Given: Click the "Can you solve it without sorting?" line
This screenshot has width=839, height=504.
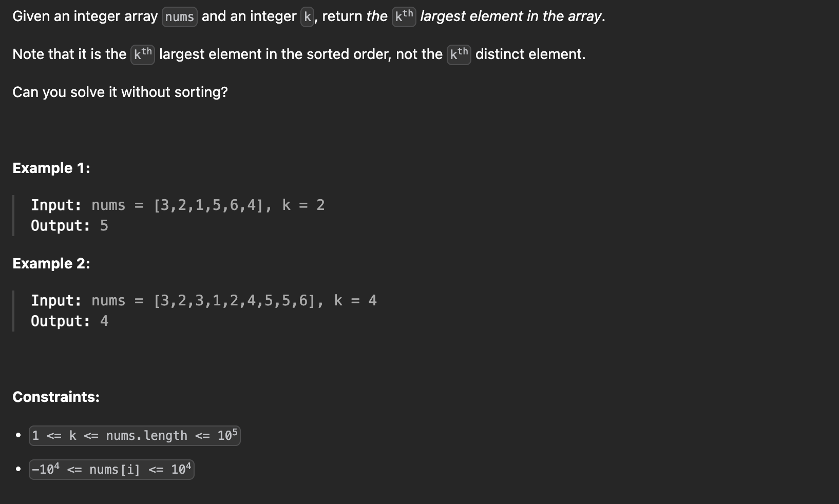Looking at the screenshot, I should (x=120, y=92).
